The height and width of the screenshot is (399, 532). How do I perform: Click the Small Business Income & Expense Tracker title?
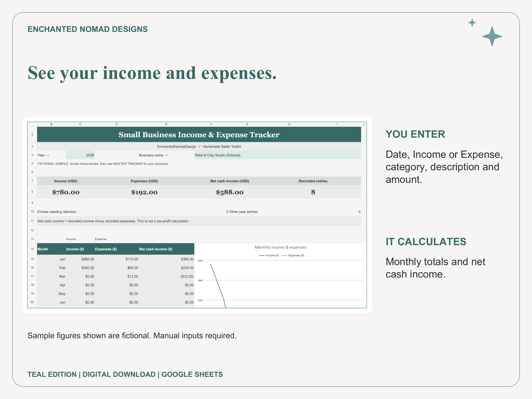(x=199, y=135)
